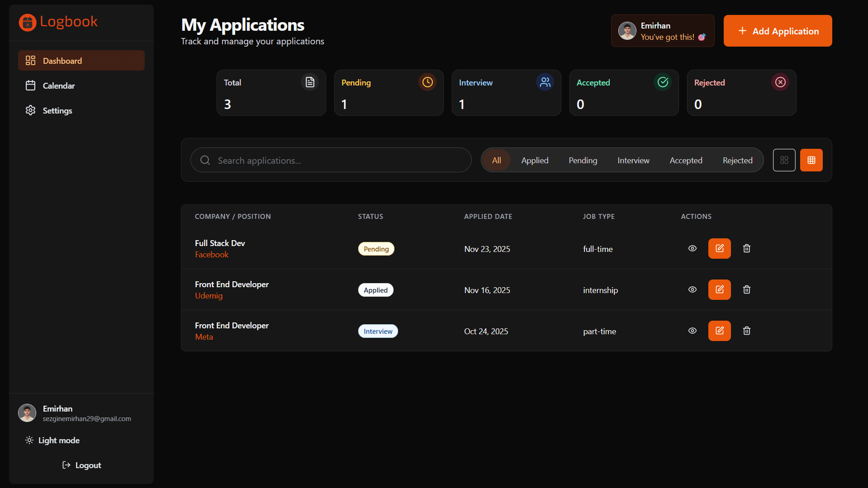Focus the Search applications field

(x=331, y=160)
